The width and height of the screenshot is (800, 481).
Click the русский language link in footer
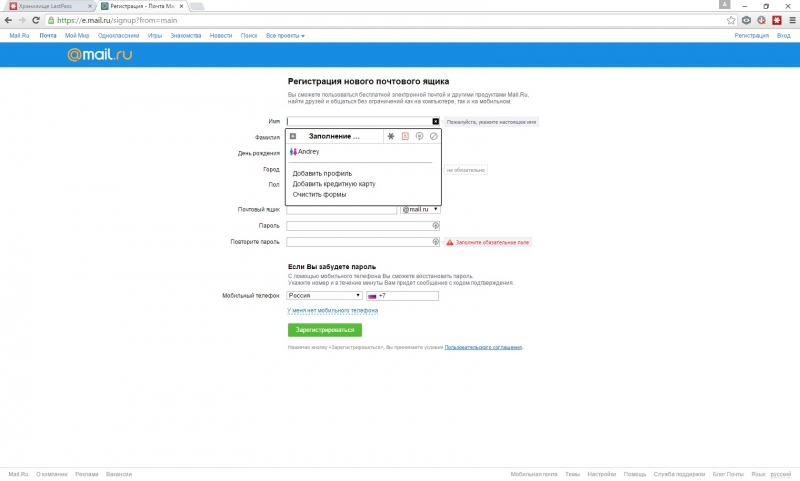[x=781, y=474]
